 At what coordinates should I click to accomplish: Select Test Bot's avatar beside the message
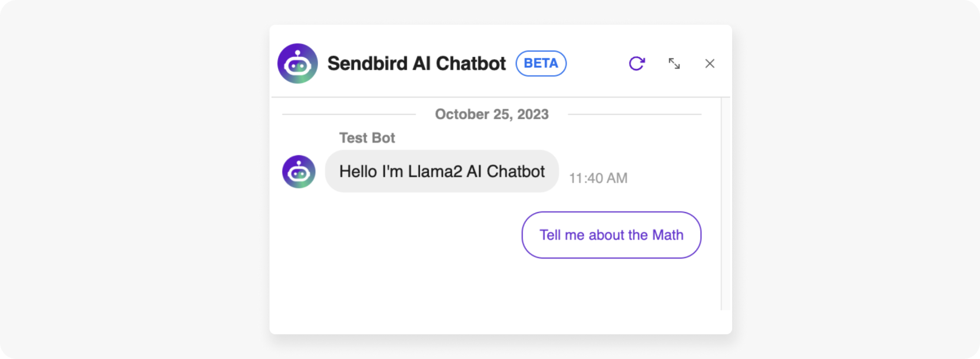coord(299,172)
